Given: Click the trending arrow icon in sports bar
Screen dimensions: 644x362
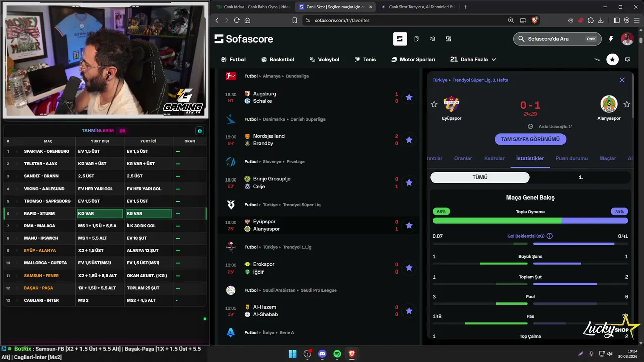Looking at the screenshot, I should [x=597, y=59].
